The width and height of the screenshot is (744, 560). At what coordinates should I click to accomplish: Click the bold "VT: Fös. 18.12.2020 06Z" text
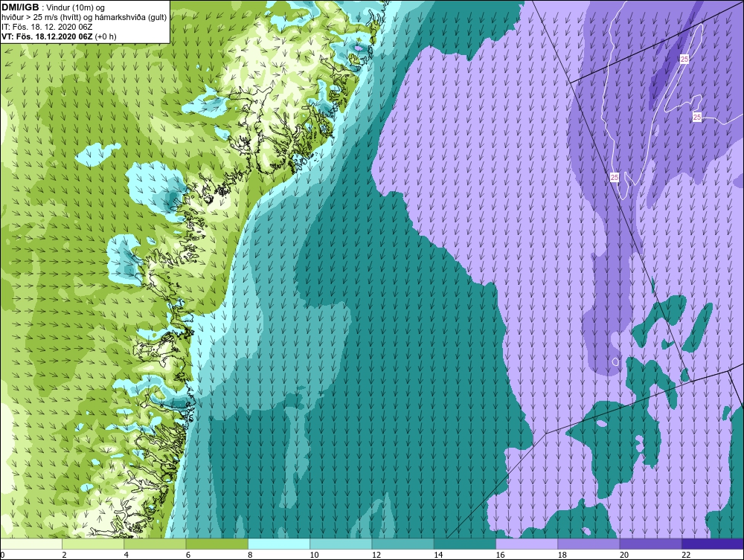(x=47, y=36)
